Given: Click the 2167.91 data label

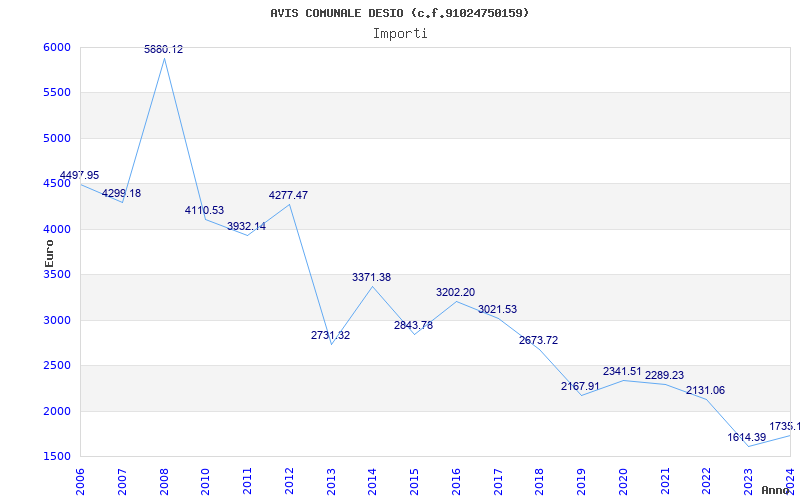Looking at the screenshot, I should coord(581,386).
